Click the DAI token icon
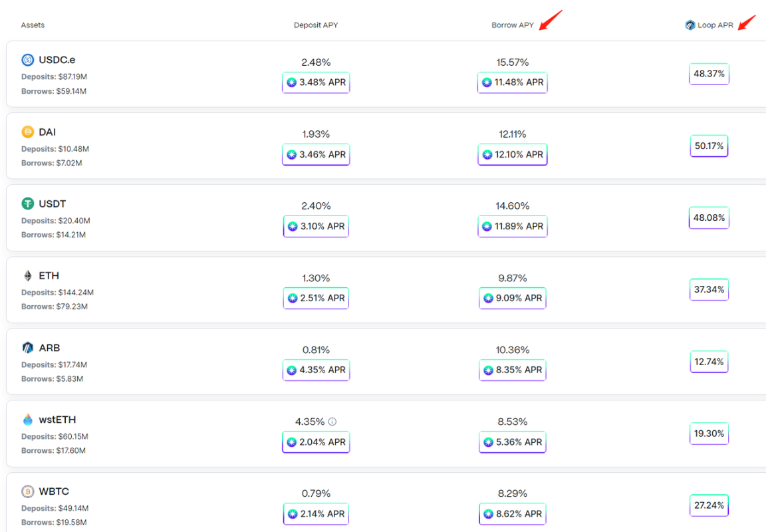This screenshot has height=532, width=766. (28, 132)
